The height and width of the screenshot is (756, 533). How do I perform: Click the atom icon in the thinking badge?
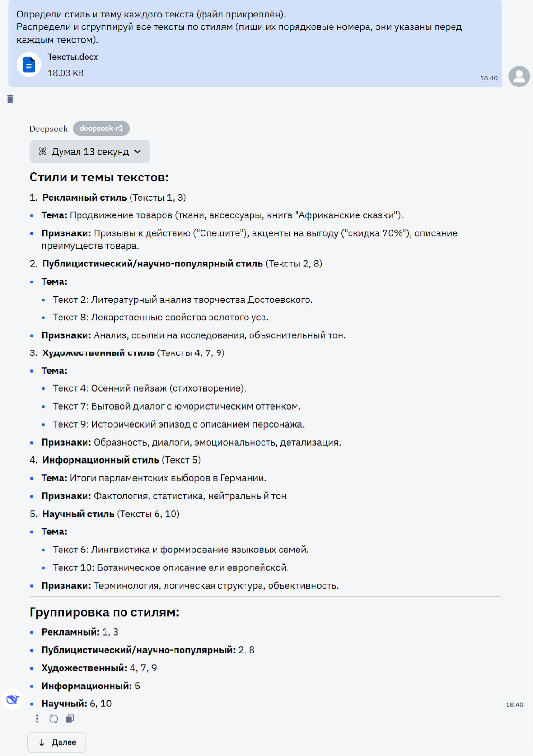[43, 151]
